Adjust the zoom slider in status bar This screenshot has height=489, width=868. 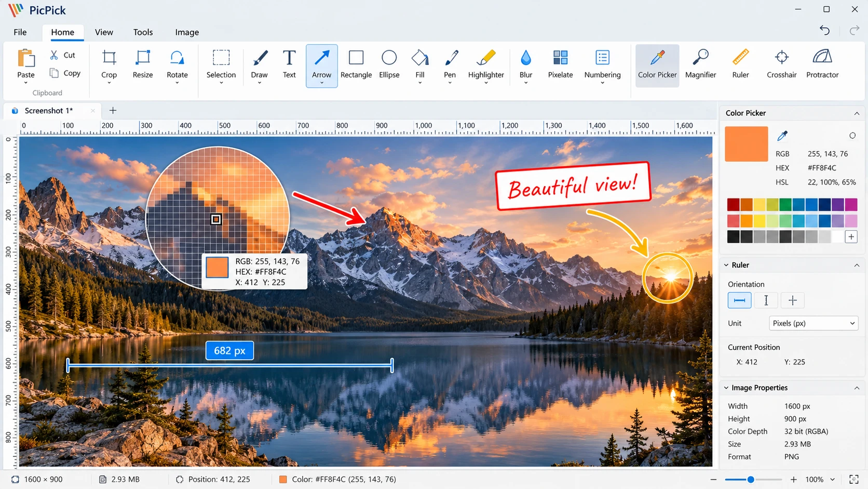click(751, 479)
